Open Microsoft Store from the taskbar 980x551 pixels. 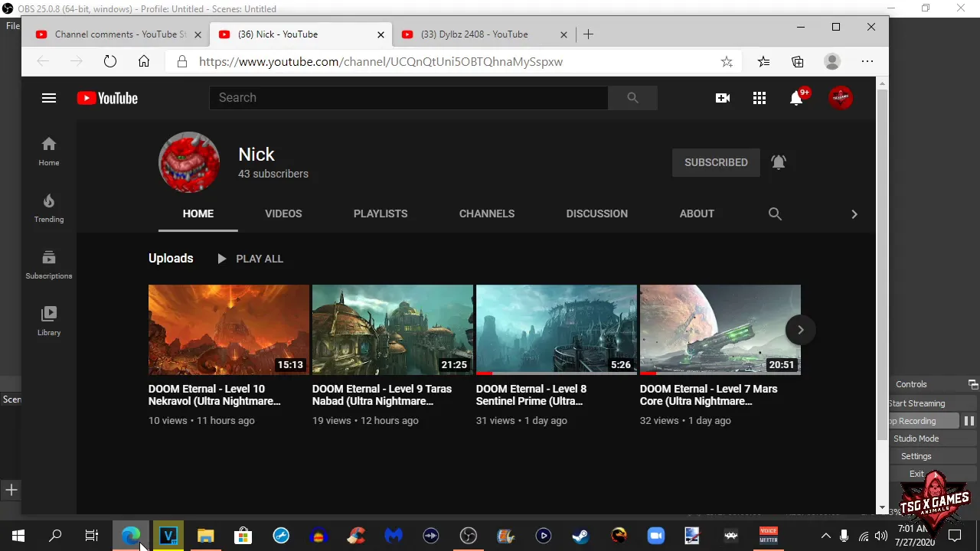[243, 536]
